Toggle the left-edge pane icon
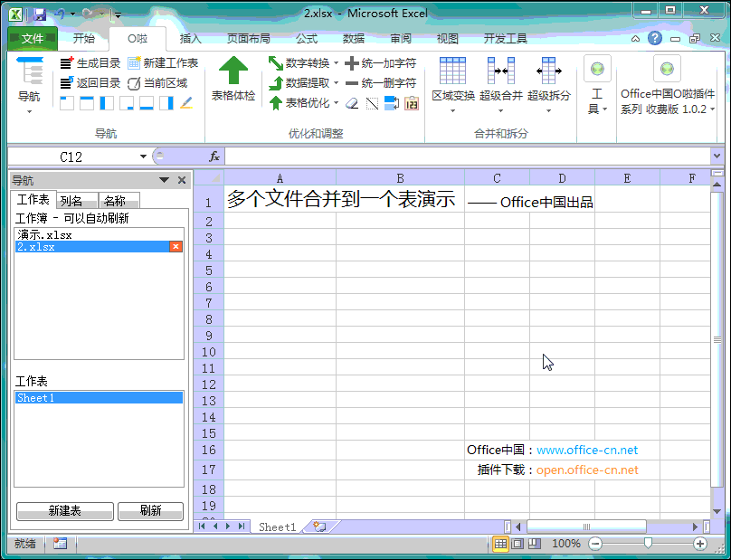This screenshot has height=560, width=731. [x=107, y=103]
